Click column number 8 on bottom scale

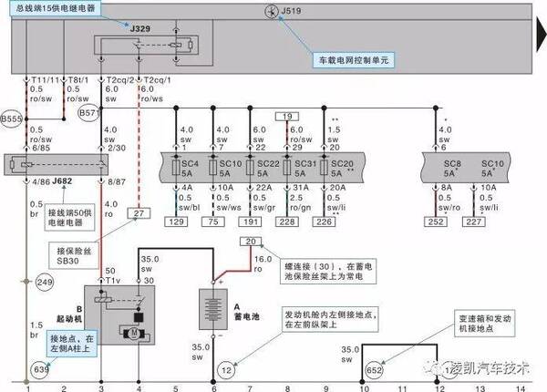pos(287,388)
